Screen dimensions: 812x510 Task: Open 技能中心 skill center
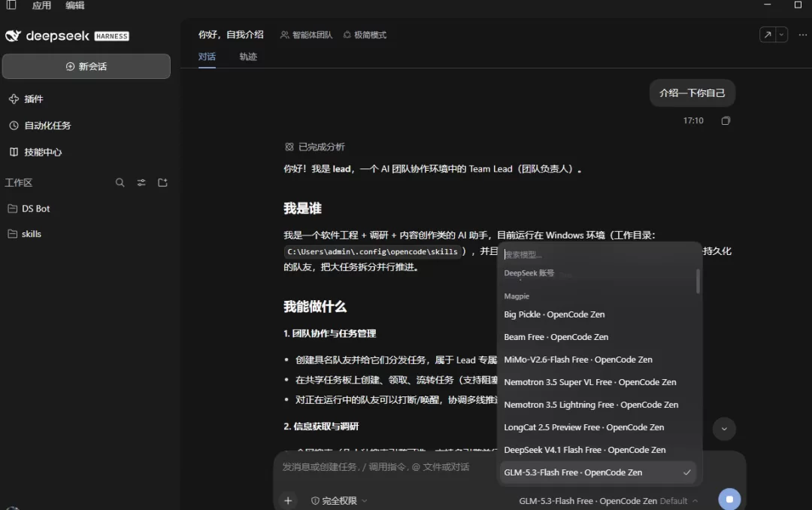[x=36, y=152]
